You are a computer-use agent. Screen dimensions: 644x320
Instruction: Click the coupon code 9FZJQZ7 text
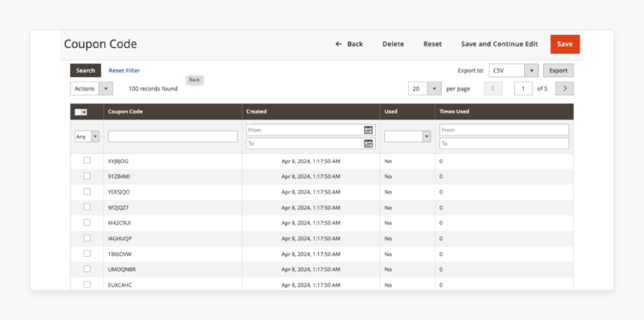click(118, 208)
